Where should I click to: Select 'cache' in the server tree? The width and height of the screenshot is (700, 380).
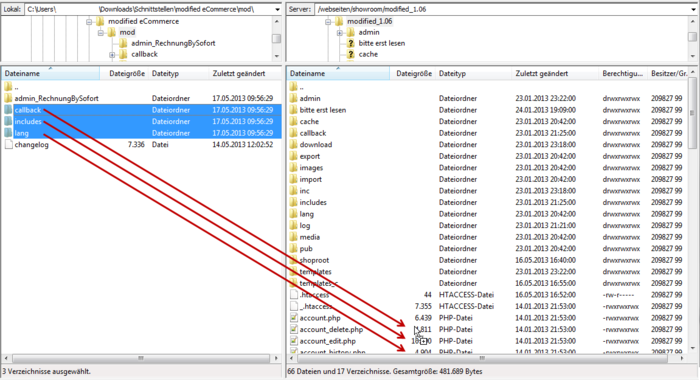tap(368, 54)
